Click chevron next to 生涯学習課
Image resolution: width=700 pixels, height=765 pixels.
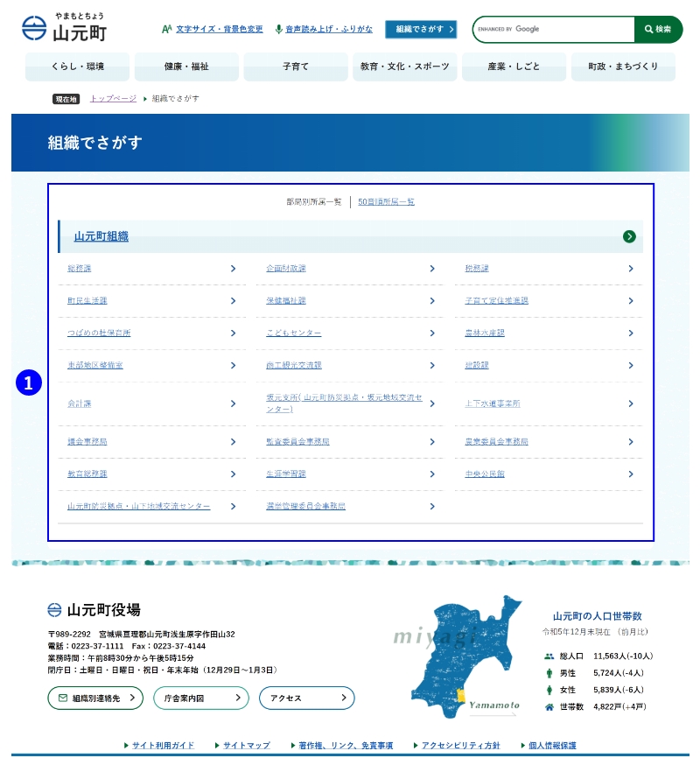[x=432, y=474]
